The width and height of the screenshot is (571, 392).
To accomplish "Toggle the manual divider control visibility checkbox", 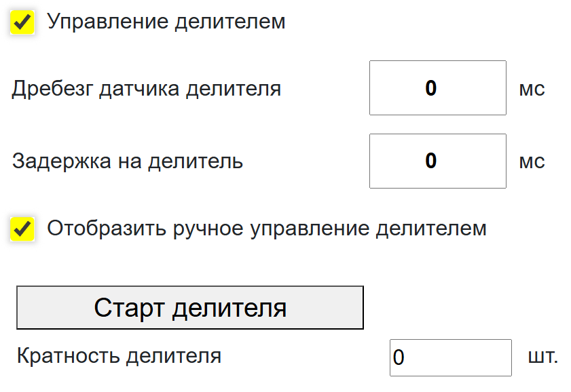I will (22, 230).
